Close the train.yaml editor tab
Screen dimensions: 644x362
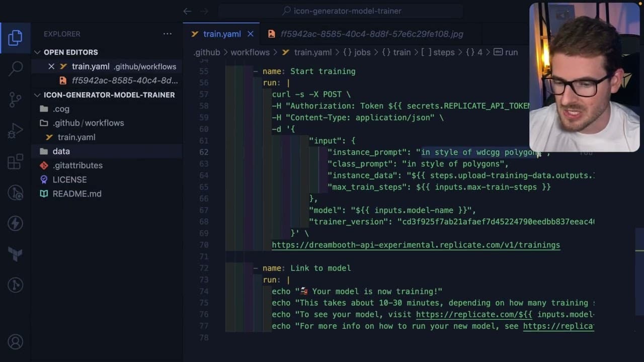coord(250,34)
